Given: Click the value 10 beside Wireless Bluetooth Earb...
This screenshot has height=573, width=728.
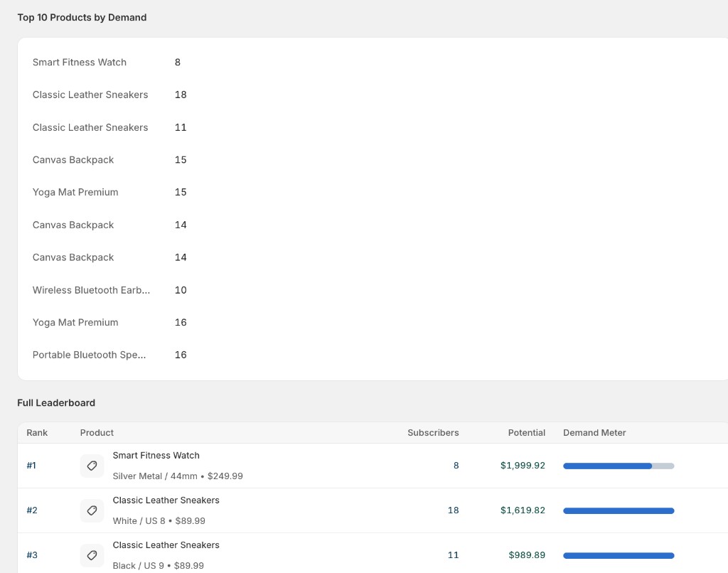Looking at the screenshot, I should point(181,290).
